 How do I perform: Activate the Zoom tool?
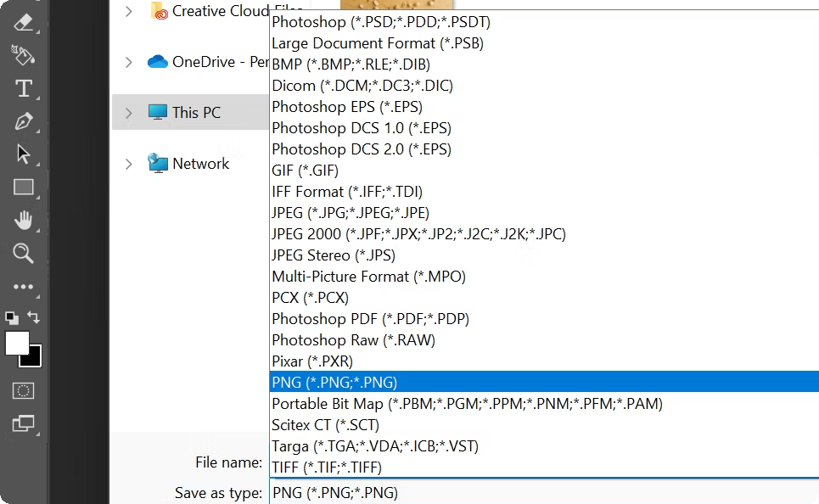(23, 253)
